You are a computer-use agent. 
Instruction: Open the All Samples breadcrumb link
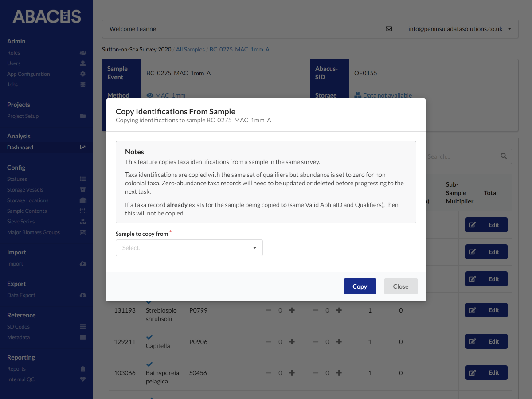[x=190, y=49]
